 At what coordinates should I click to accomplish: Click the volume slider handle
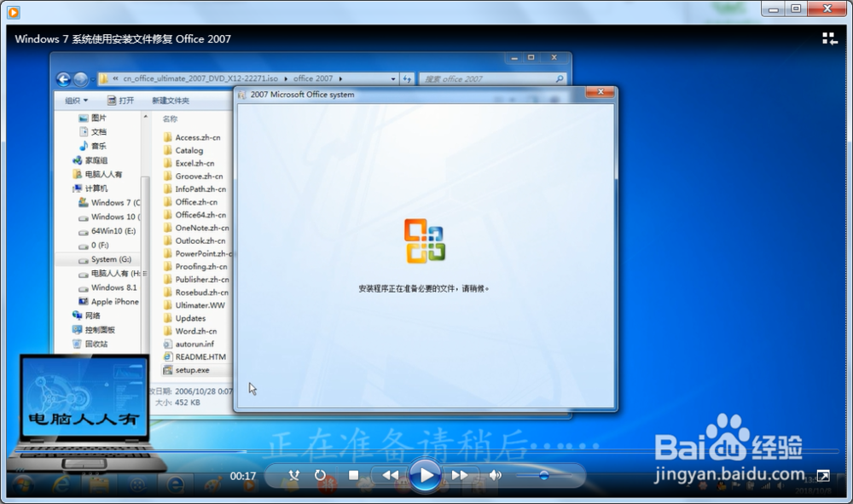point(543,475)
